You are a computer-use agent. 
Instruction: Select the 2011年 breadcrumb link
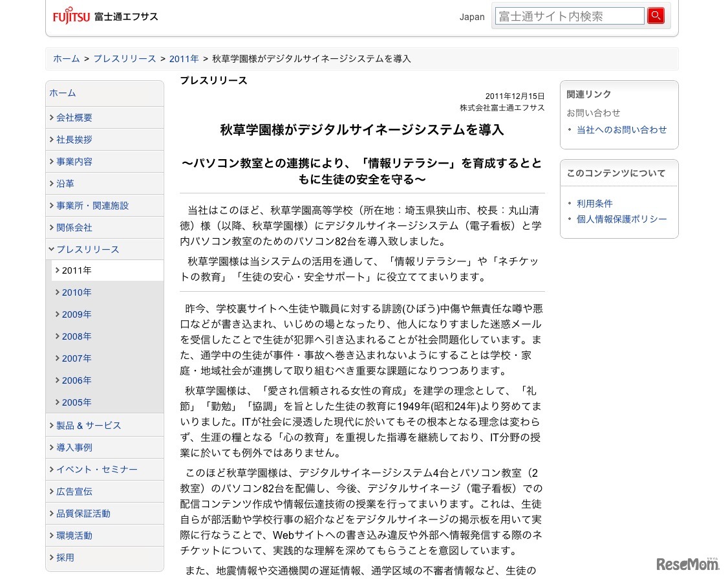click(184, 59)
